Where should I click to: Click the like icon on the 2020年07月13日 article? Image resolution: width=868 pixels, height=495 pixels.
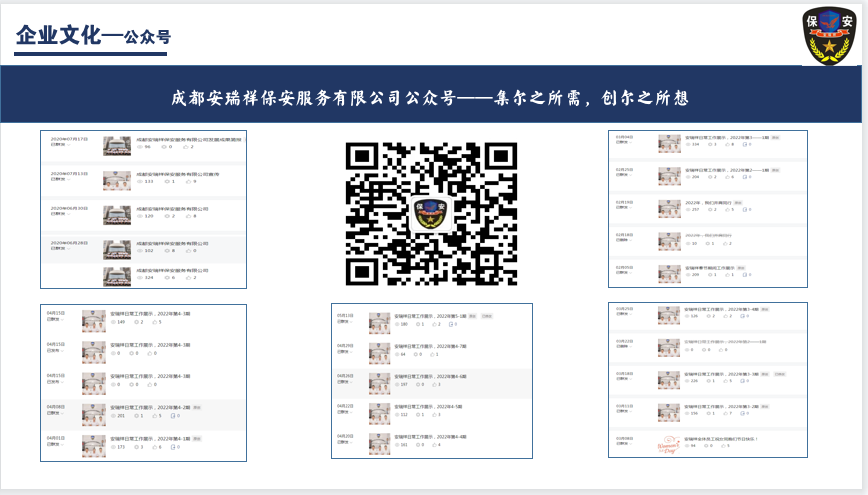tap(188, 182)
